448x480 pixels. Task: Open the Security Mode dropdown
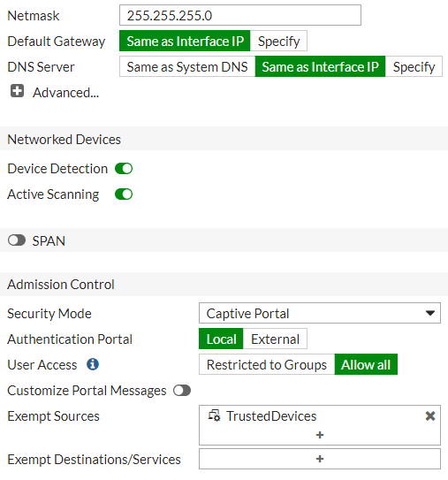[320, 313]
